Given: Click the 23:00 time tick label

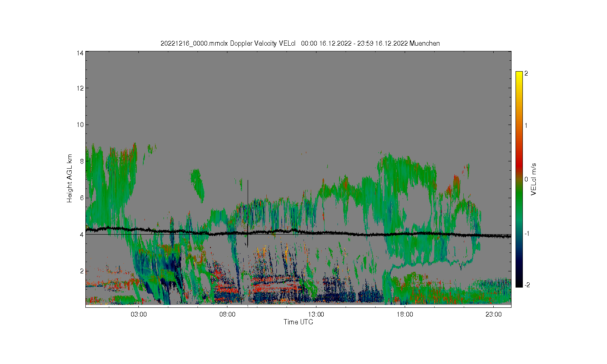Looking at the screenshot, I should click(x=493, y=315).
